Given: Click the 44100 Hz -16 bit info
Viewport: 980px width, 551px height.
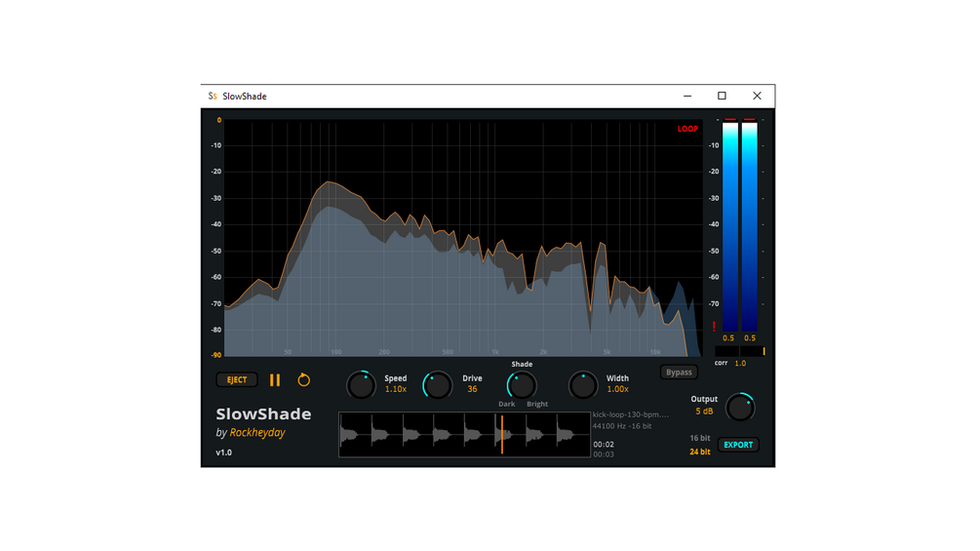Looking at the screenshot, I should [622, 426].
